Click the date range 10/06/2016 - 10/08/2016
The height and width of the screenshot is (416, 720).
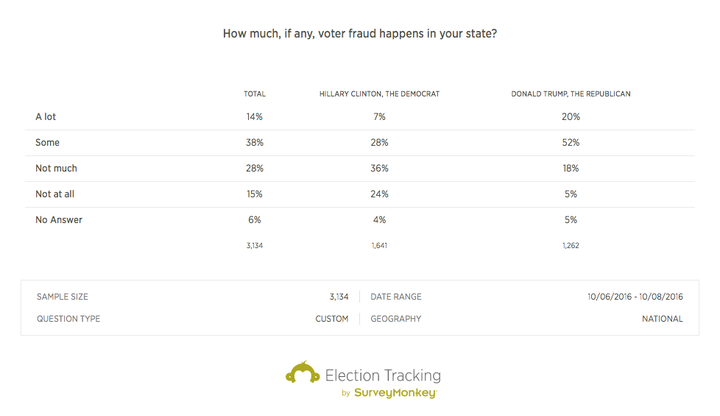(635, 297)
